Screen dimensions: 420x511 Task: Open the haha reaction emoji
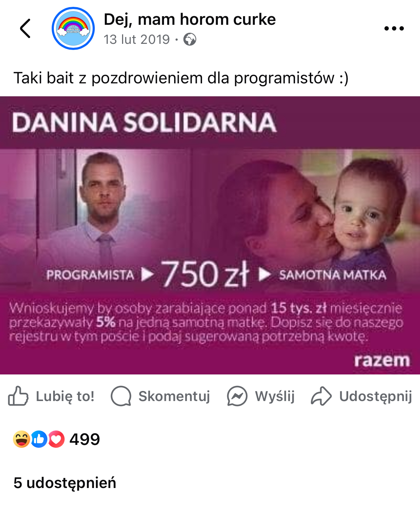point(22,439)
